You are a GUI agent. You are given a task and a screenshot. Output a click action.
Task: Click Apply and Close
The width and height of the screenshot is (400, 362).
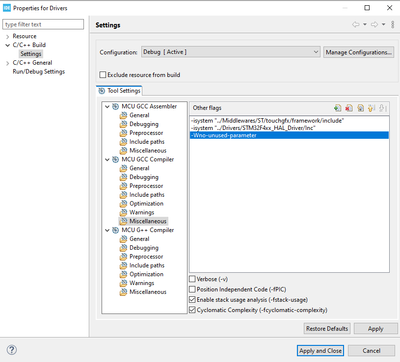[x=320, y=351]
